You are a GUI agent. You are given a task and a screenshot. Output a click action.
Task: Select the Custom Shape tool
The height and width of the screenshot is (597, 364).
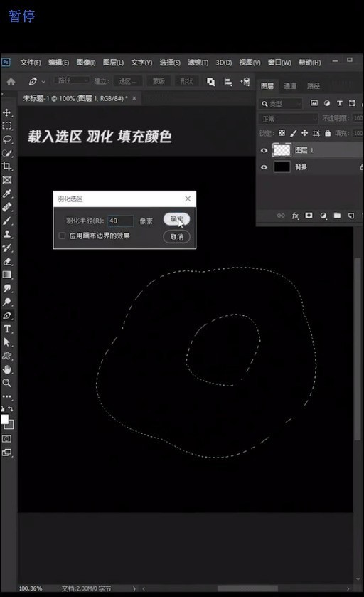click(7, 356)
